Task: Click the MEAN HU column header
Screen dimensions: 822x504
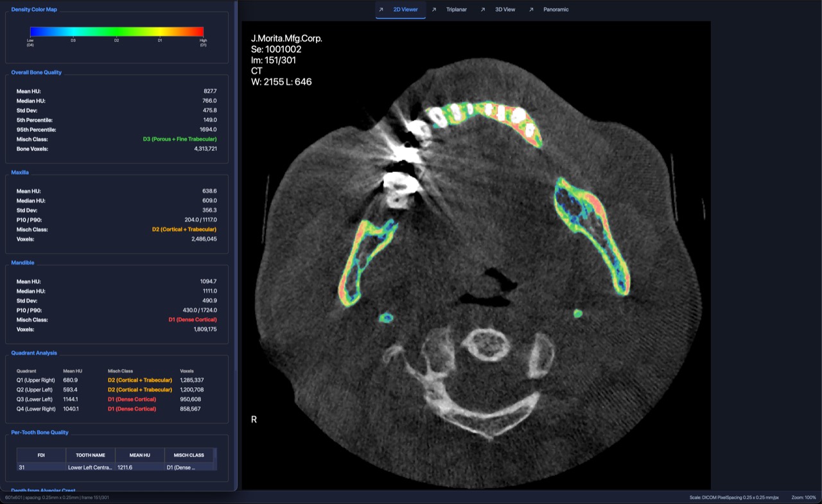Action: [x=139, y=455]
